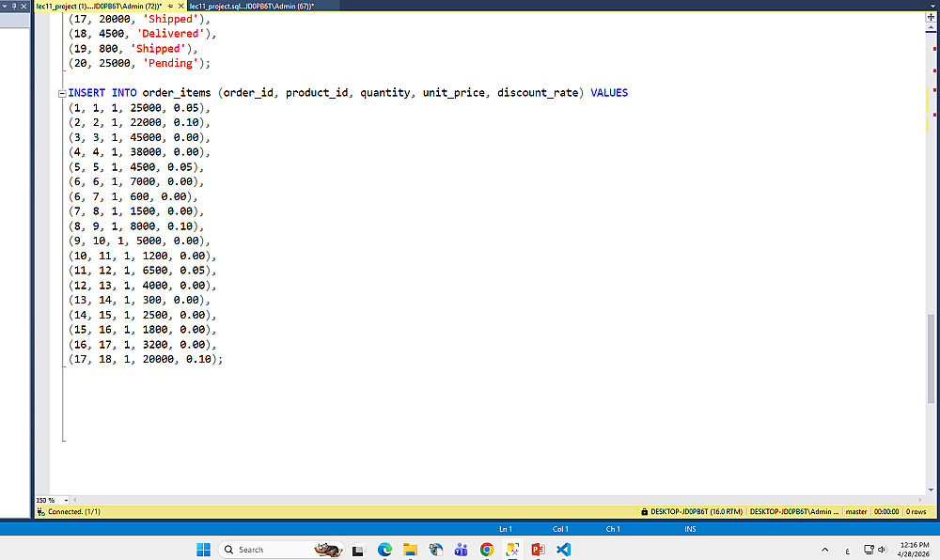Click the SQL Server Management Studio taskbar icon

(512, 550)
